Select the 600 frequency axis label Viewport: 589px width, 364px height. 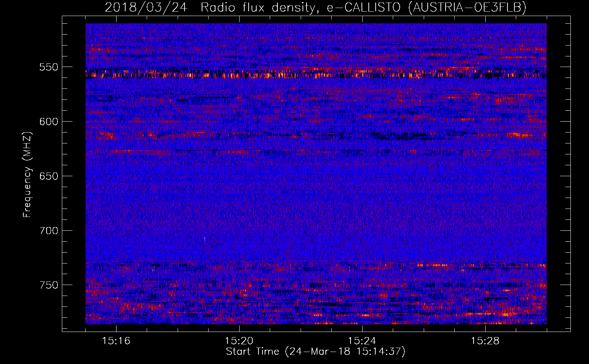pyautogui.click(x=49, y=122)
